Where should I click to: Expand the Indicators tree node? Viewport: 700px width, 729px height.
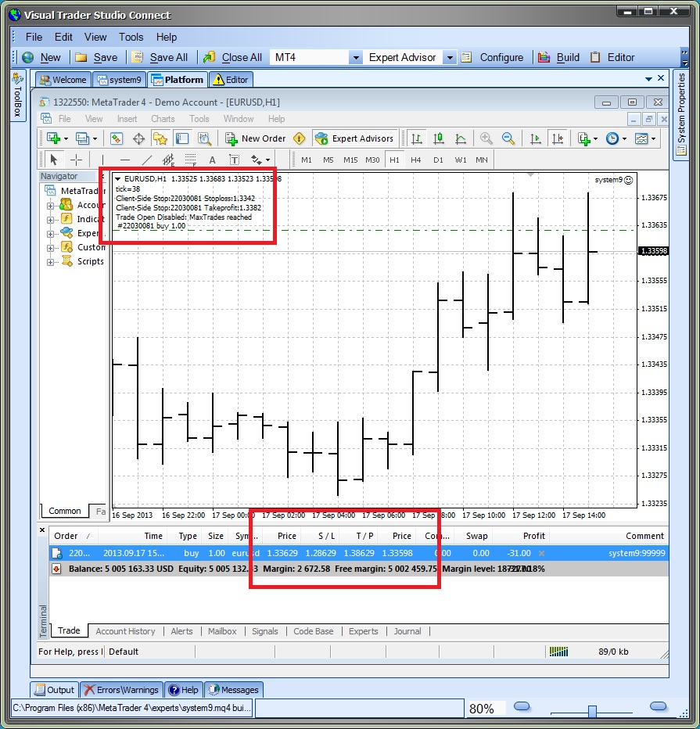(50, 220)
